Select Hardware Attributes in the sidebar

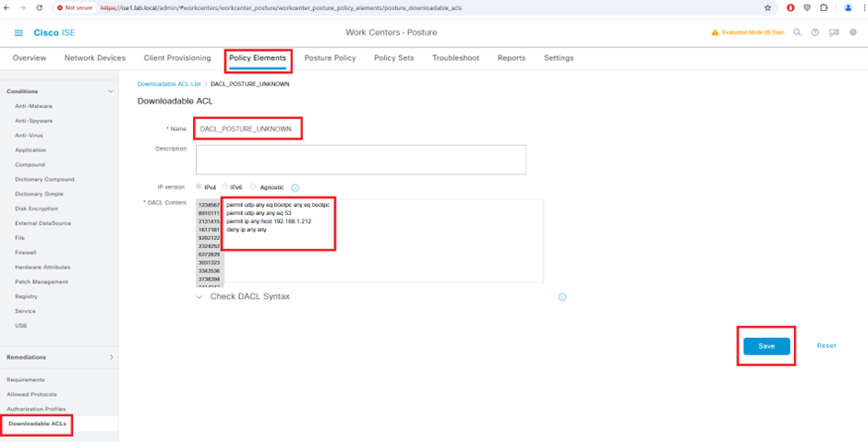pos(42,268)
